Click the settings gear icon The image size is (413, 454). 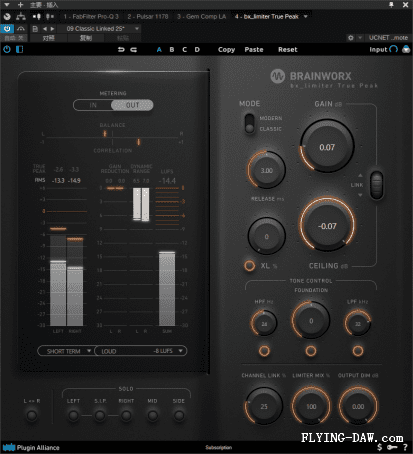(351, 38)
